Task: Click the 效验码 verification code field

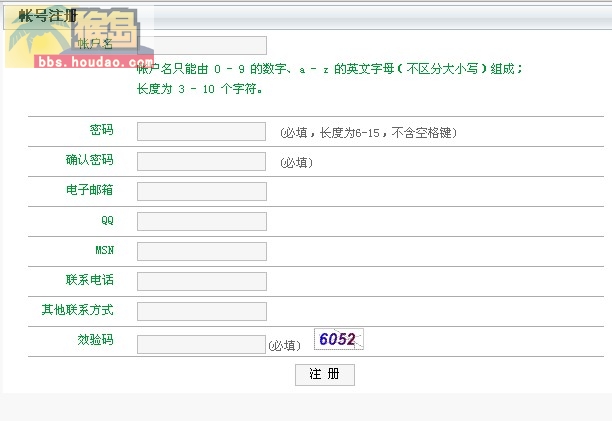Action: (201, 345)
